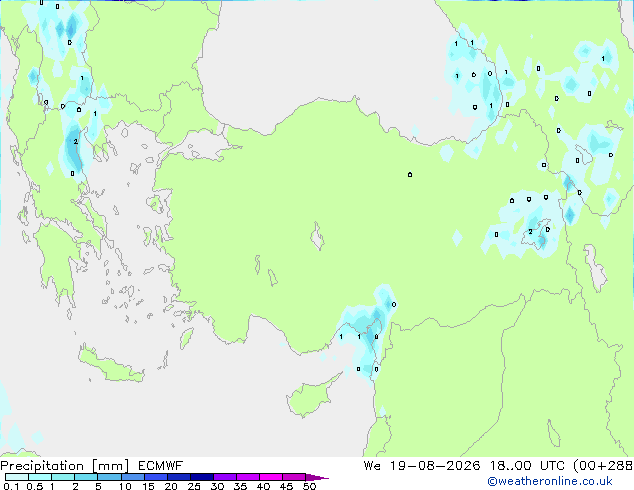Click the precipitation value 2 over northern Greece
The height and width of the screenshot is (490, 634).
[x=76, y=142]
